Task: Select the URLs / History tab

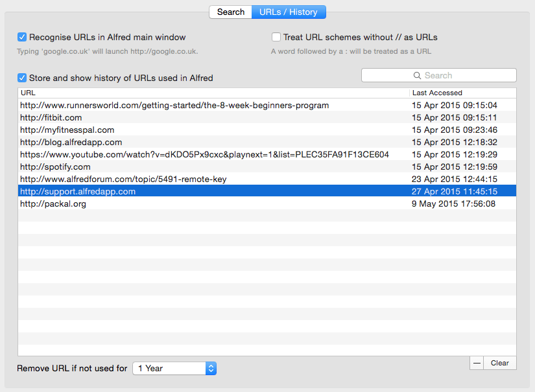Action: click(x=289, y=12)
